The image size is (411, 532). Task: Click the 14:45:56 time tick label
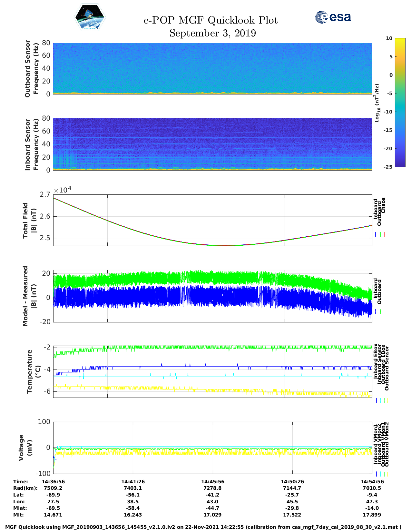pos(212,482)
